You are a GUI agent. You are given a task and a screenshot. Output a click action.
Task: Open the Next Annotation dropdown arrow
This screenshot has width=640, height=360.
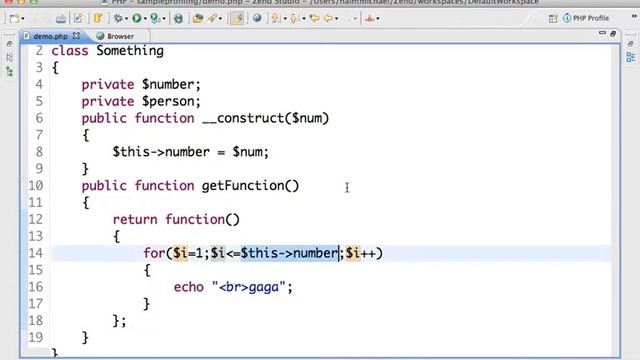point(284,19)
